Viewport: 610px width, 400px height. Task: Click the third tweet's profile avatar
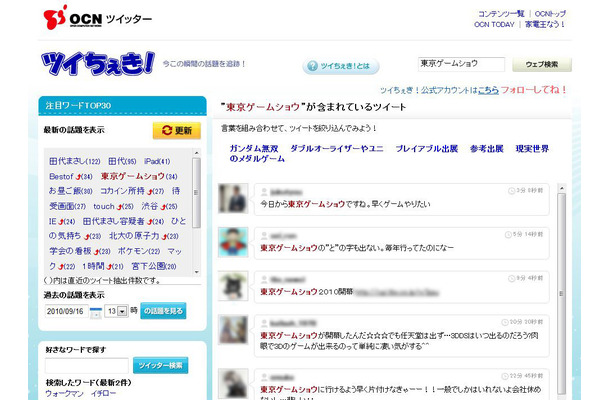[233, 287]
